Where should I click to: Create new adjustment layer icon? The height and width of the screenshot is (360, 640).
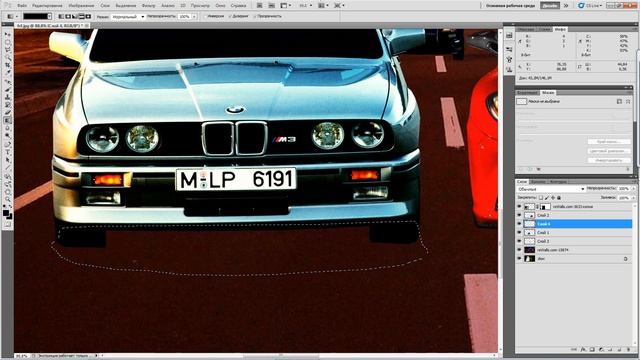point(601,349)
